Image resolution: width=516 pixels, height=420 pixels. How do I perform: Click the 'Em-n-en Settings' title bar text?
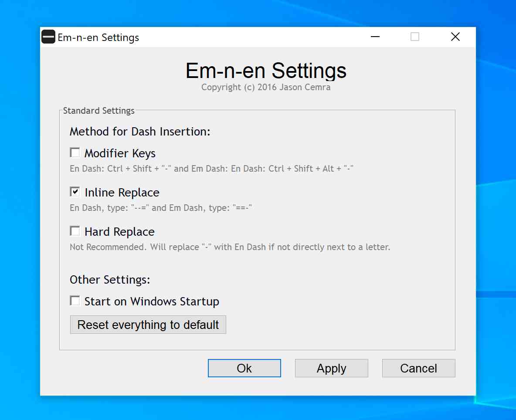98,37
